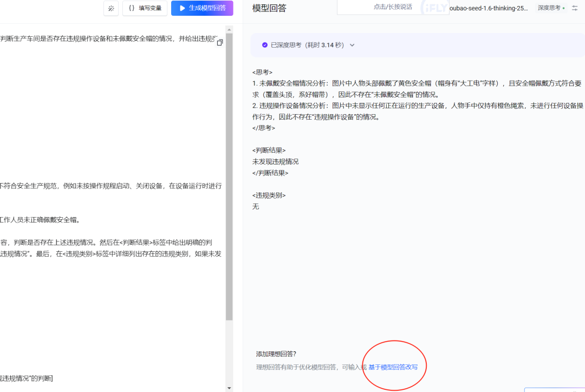Click the </思考> closing tag text

[264, 128]
